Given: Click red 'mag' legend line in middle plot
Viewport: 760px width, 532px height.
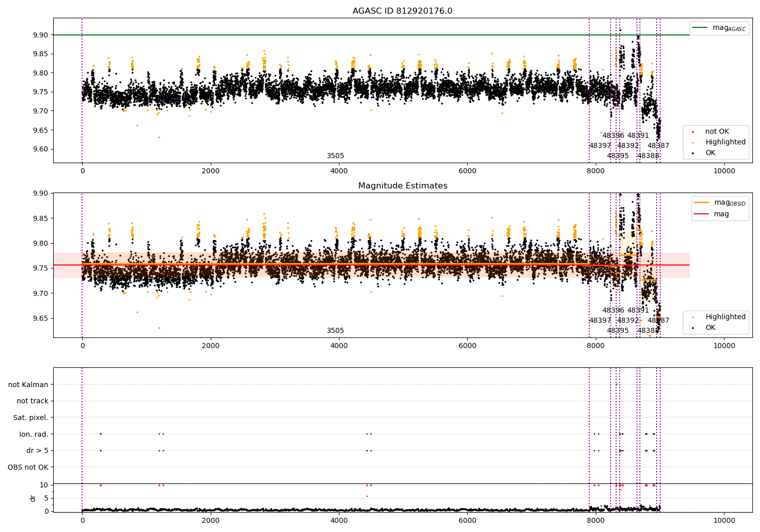Looking at the screenshot, I should (701, 214).
